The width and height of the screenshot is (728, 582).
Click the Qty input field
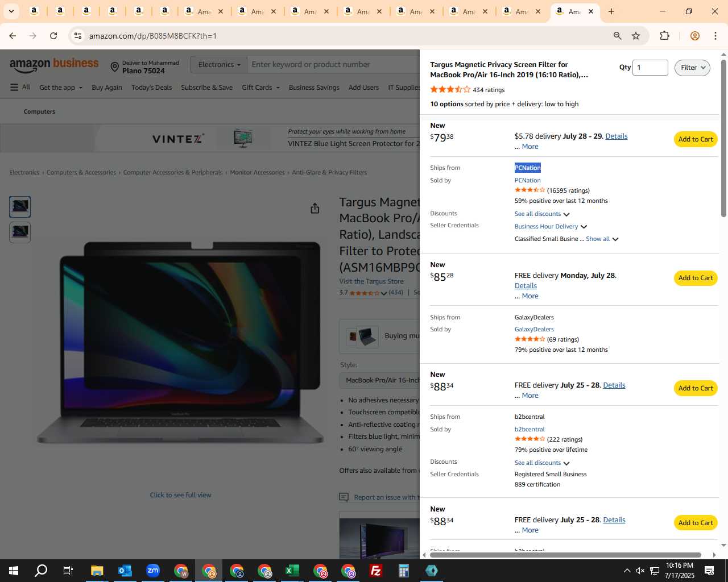click(x=650, y=68)
